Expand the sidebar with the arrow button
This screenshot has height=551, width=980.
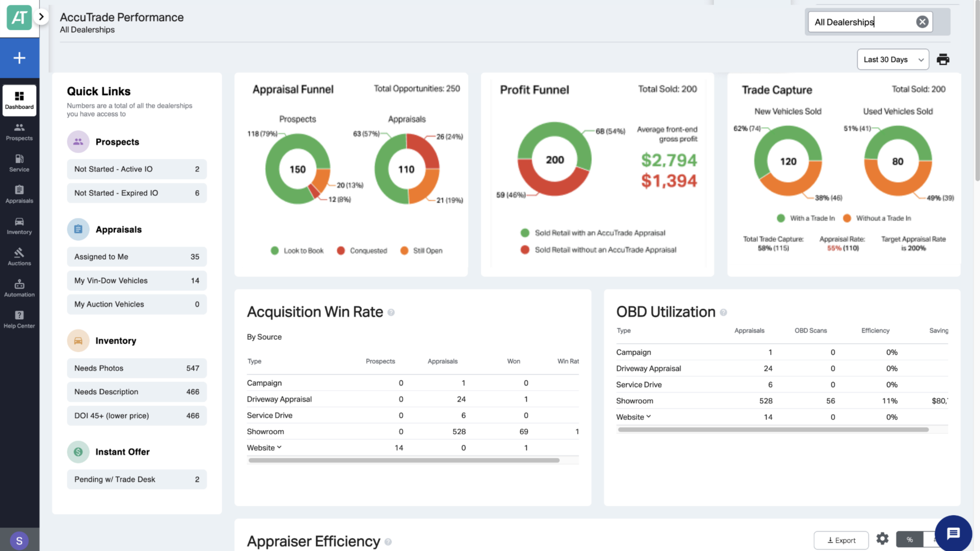(41, 17)
